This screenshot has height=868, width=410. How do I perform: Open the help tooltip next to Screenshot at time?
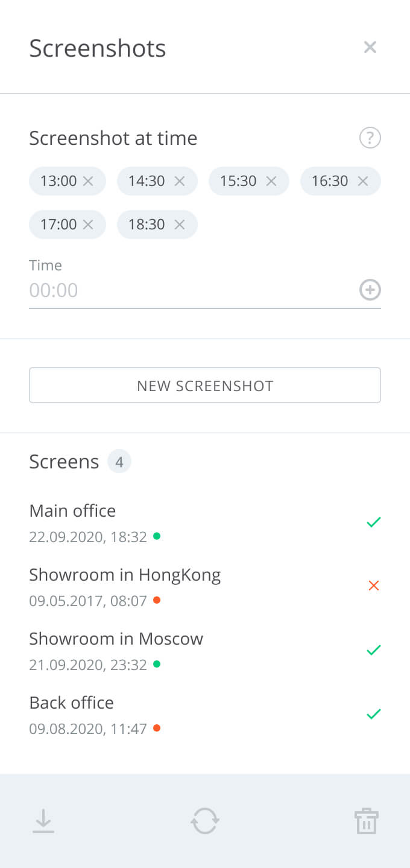pos(370,138)
